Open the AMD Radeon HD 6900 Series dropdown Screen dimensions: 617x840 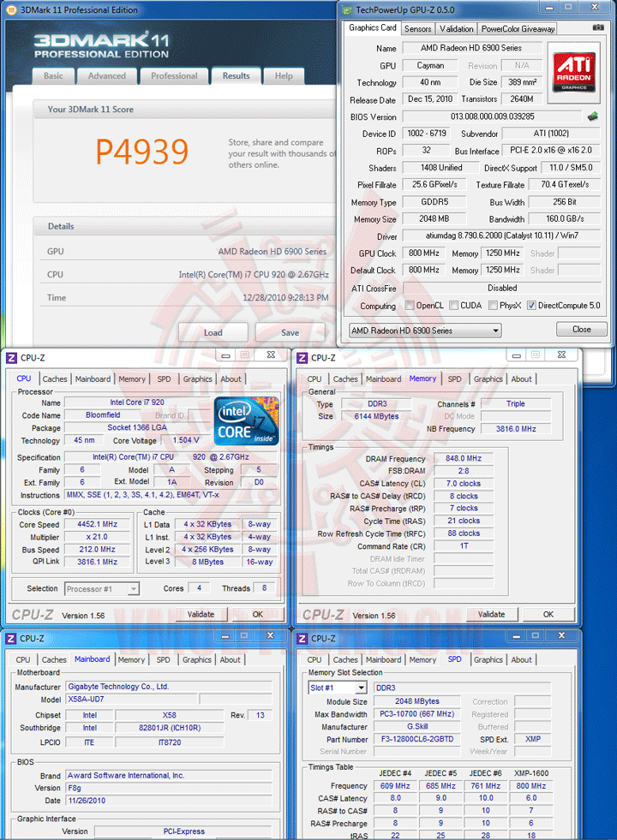coord(425,331)
